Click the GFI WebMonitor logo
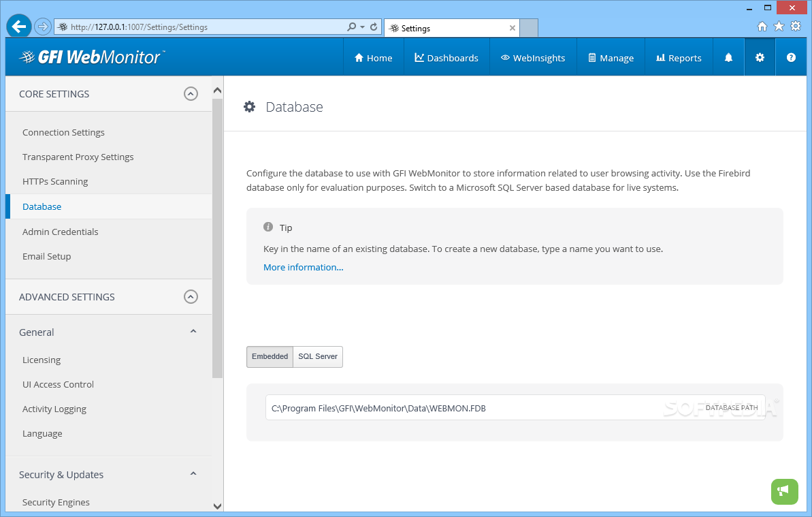812x517 pixels. (x=92, y=57)
